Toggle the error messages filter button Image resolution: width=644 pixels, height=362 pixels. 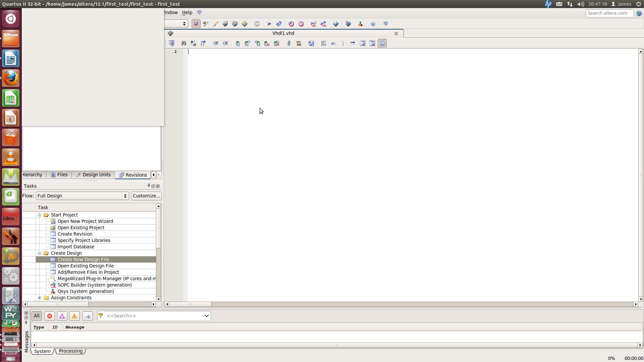click(x=50, y=316)
